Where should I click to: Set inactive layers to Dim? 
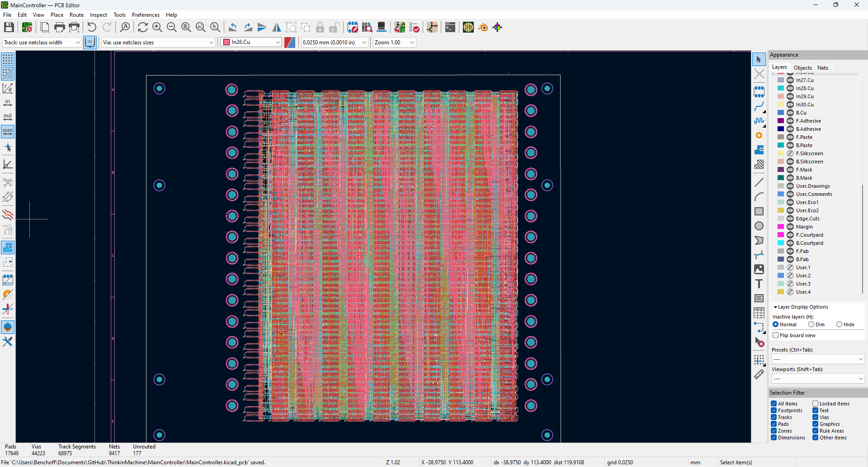[811, 324]
